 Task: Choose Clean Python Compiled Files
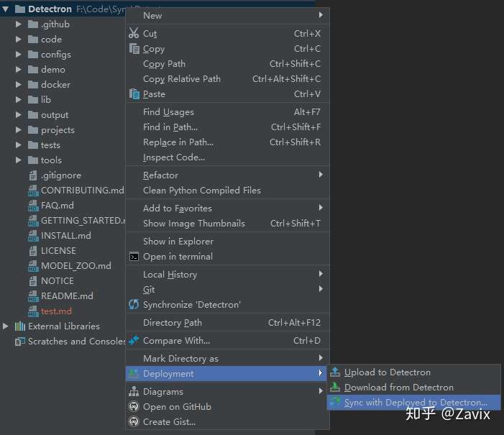[228, 191]
